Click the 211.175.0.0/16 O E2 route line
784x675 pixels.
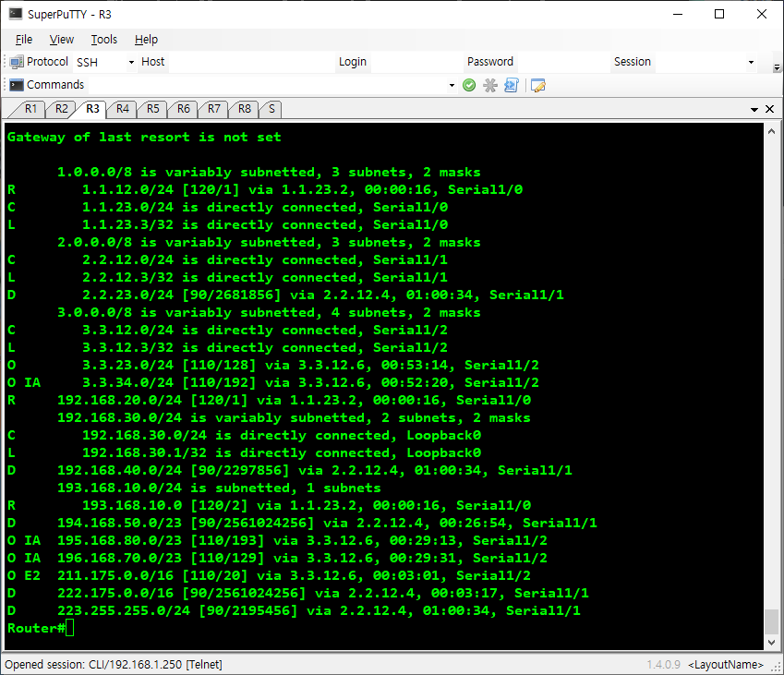click(x=269, y=575)
